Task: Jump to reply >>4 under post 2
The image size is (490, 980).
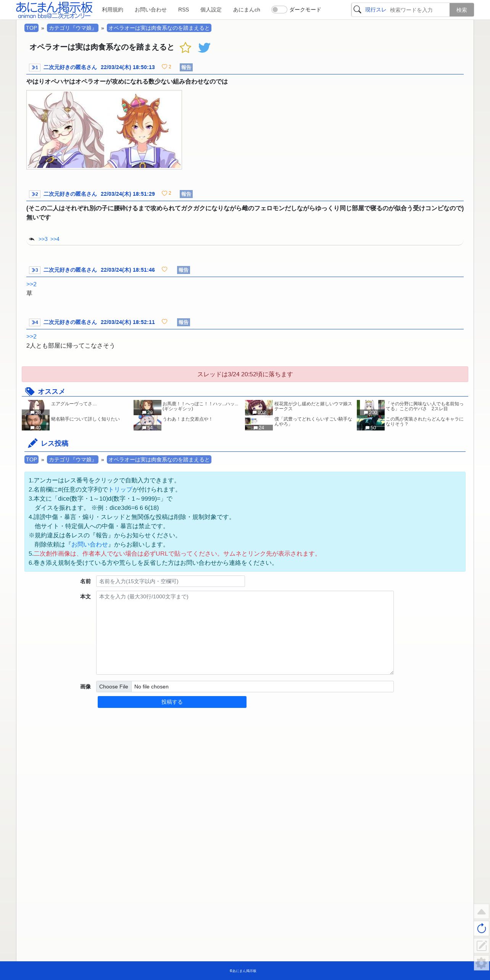Action: 55,239
